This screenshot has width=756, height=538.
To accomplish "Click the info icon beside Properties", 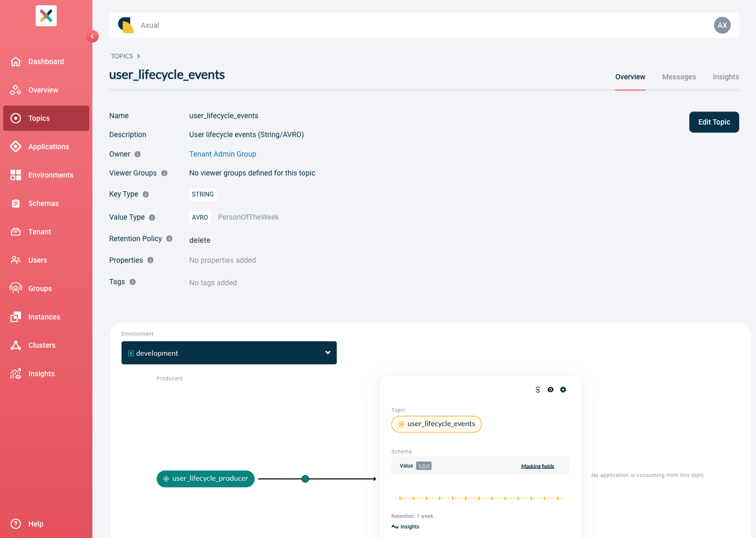I will coord(151,260).
